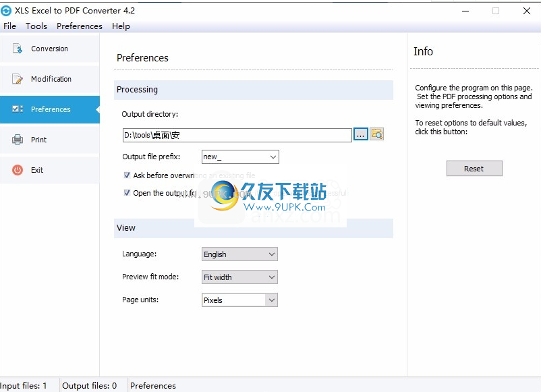Expand the Output file prefix dropdown
541x392 pixels.
[273, 157]
